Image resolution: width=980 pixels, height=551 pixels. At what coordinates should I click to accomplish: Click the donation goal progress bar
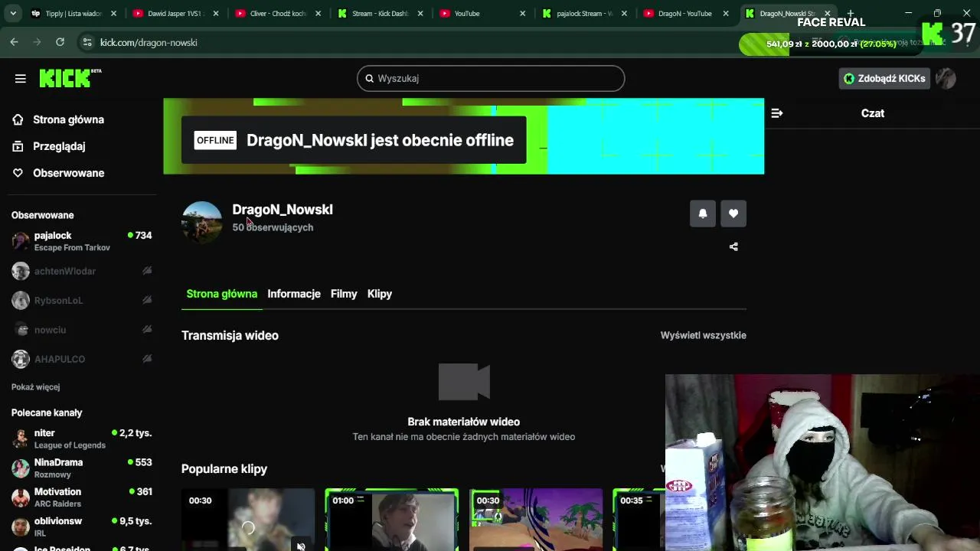click(x=830, y=44)
